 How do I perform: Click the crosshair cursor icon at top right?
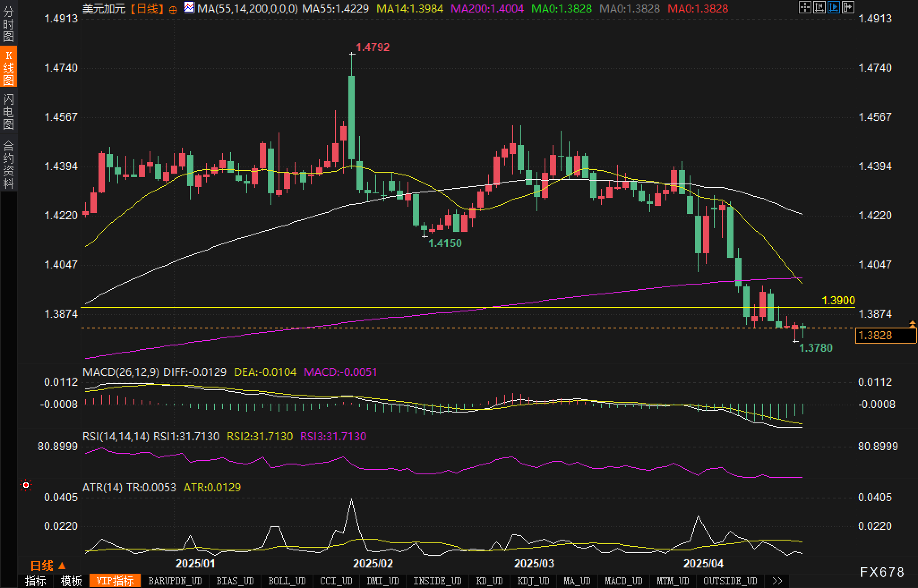[x=805, y=7]
